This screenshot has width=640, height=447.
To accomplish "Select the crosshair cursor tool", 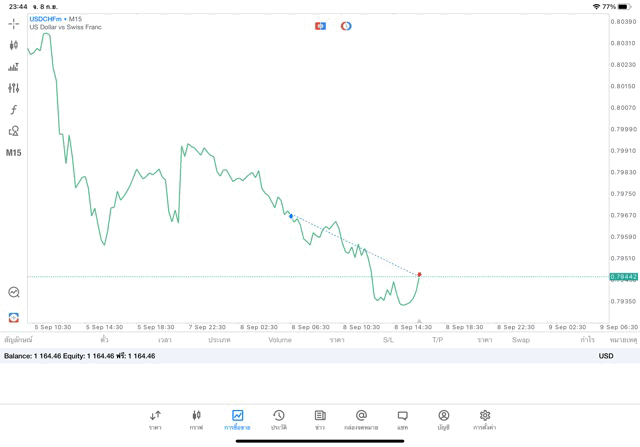I will 14,23.
